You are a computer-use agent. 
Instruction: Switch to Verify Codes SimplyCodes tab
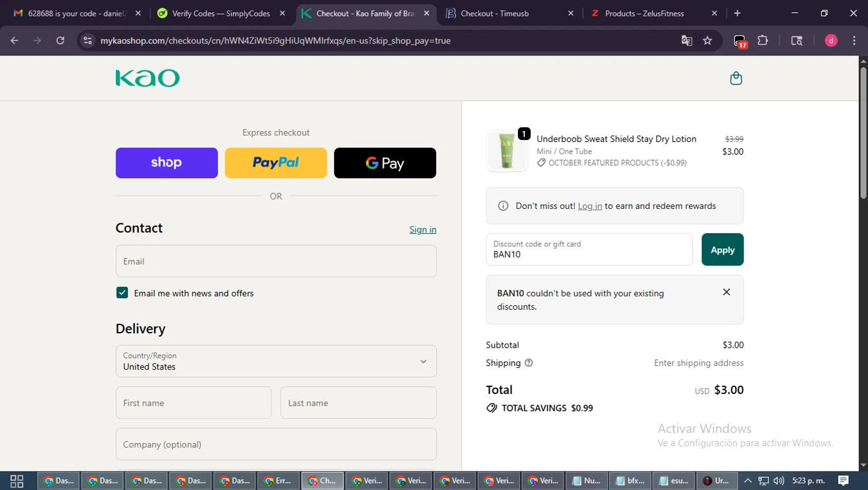pyautogui.click(x=221, y=13)
